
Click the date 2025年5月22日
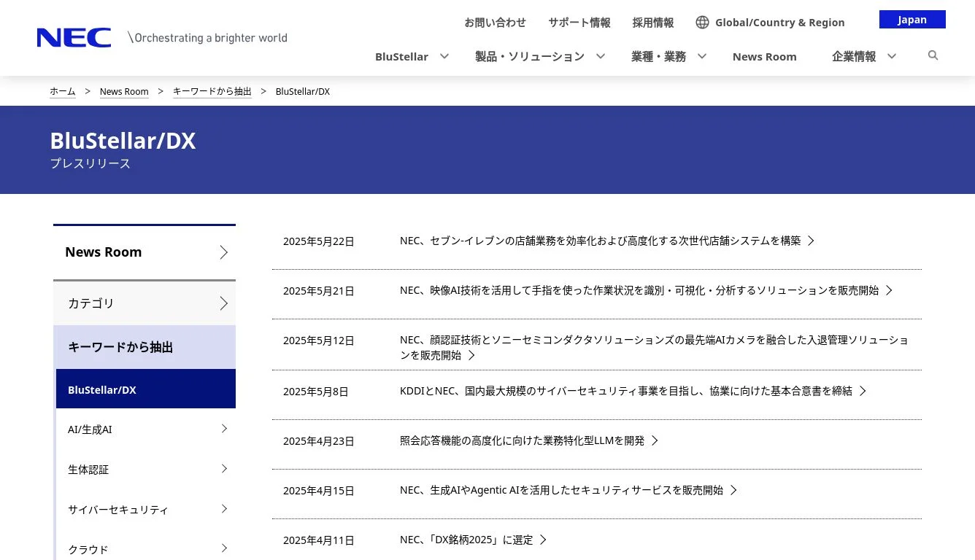(319, 241)
